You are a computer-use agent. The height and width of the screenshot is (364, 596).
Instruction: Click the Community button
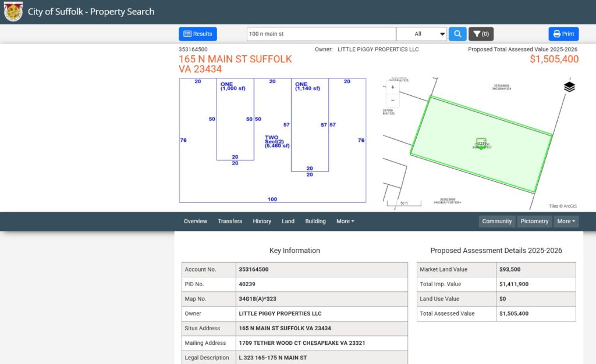(497, 222)
